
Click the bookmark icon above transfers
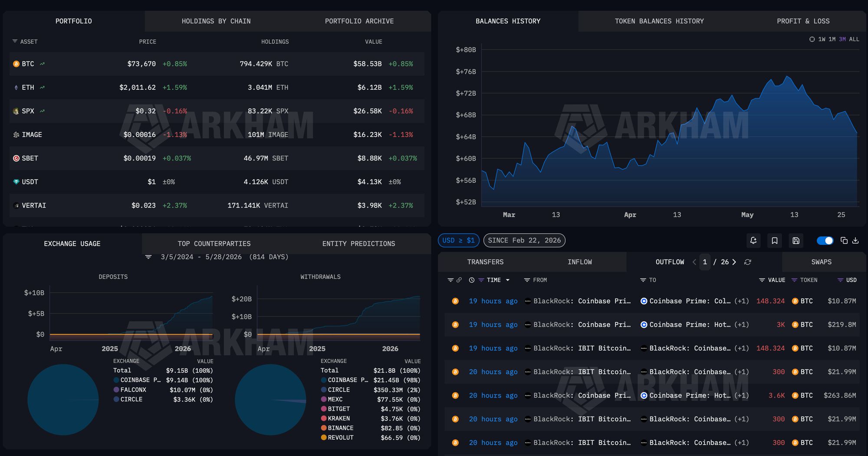tap(775, 240)
